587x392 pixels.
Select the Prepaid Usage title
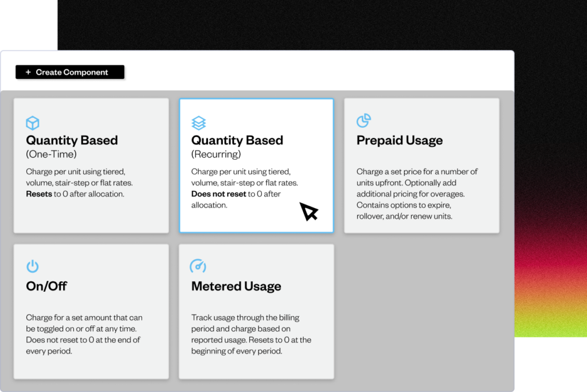click(400, 140)
